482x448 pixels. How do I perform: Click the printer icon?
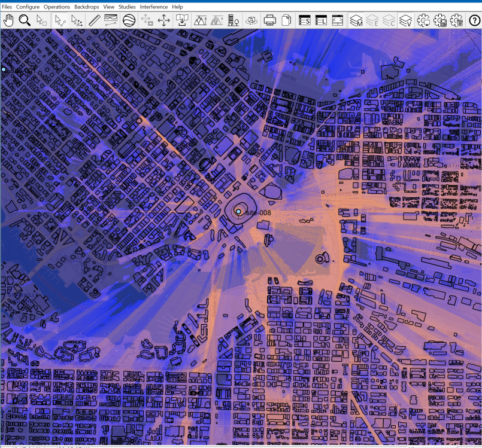click(x=270, y=20)
